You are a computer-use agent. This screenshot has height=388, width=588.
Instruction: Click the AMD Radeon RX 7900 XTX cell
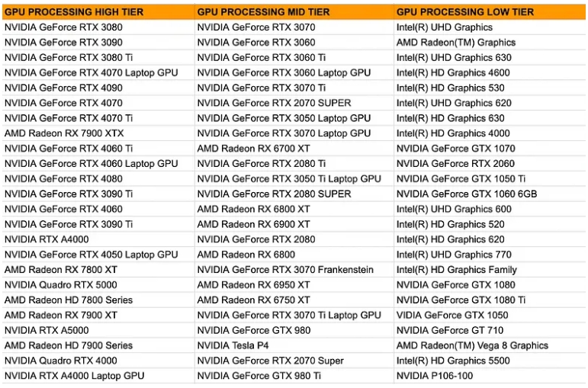[x=98, y=133]
